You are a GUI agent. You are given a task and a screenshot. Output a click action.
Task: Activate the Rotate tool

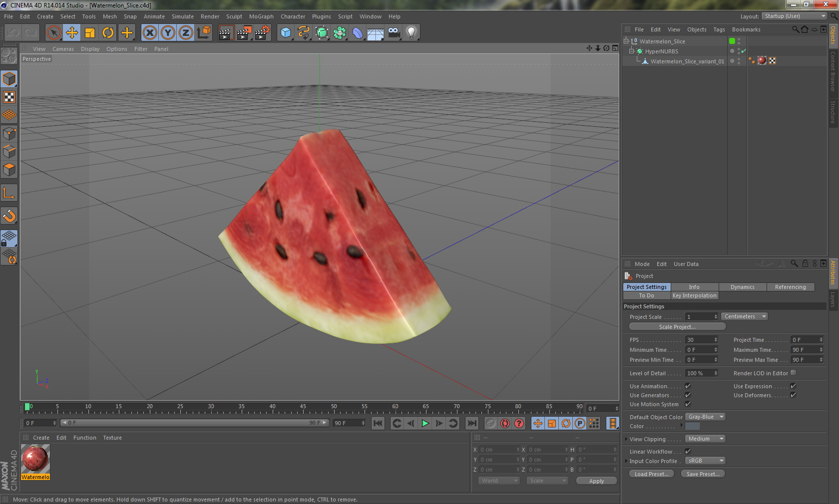click(108, 33)
